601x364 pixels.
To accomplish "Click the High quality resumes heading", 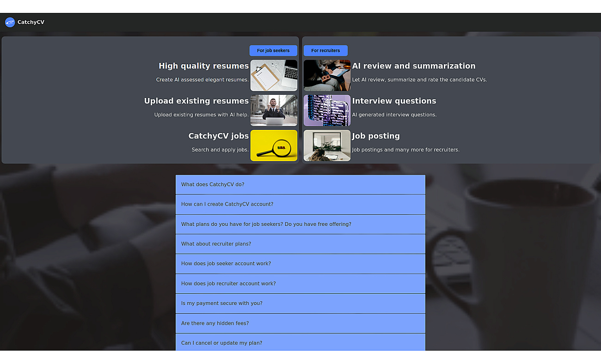I will click(x=203, y=66).
